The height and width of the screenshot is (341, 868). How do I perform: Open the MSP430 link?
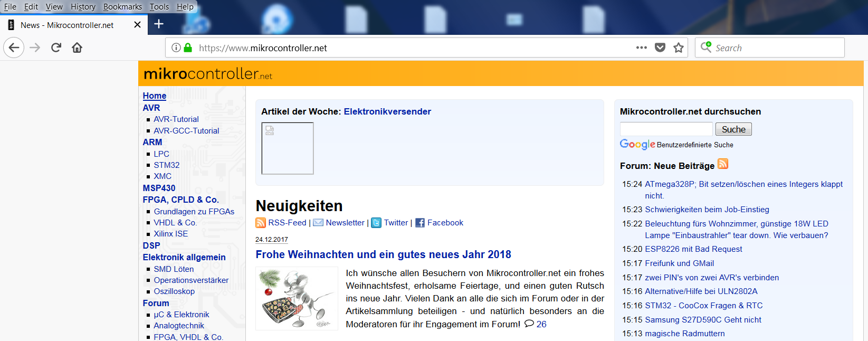[159, 188]
